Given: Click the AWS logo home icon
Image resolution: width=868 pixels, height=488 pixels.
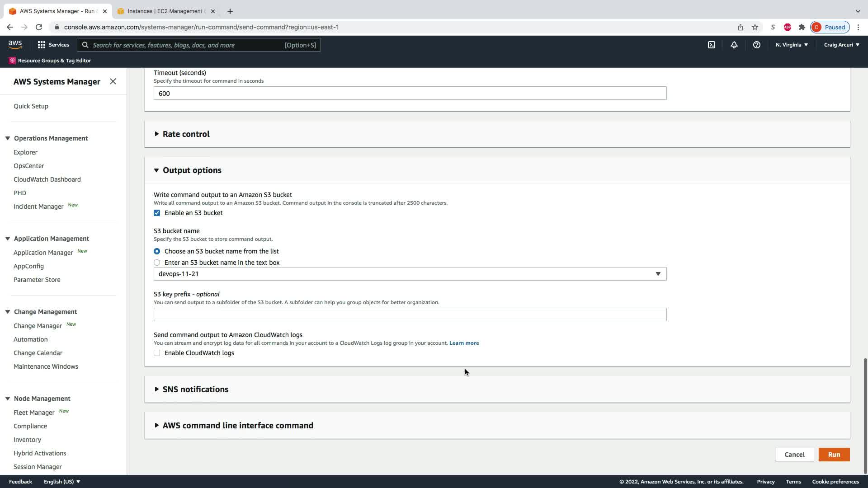Looking at the screenshot, I should (x=15, y=44).
